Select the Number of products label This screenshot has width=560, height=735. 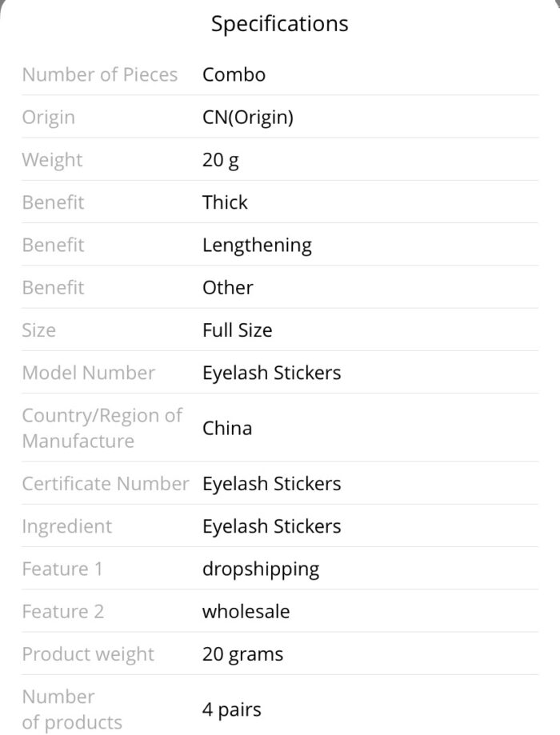point(72,709)
